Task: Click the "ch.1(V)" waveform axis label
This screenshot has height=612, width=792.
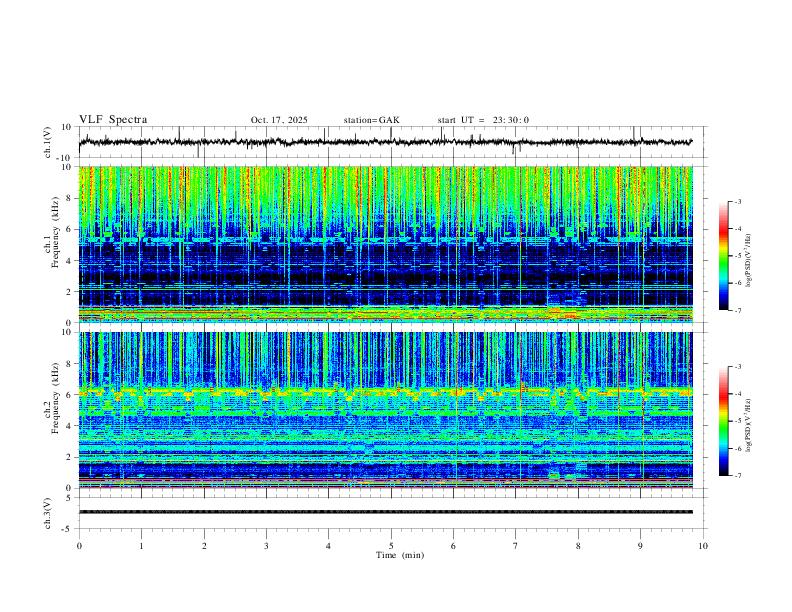Action: click(48, 142)
